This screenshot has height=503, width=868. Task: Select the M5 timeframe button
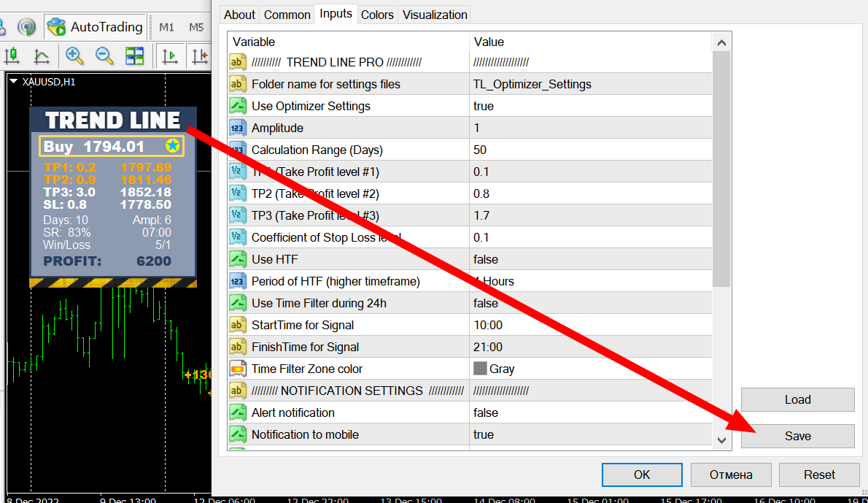[x=196, y=27]
